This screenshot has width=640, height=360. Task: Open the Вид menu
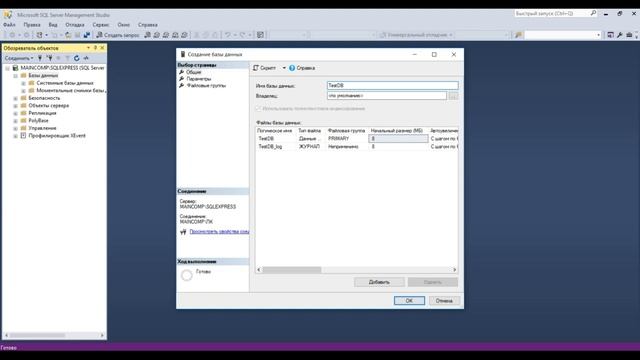(x=53, y=24)
